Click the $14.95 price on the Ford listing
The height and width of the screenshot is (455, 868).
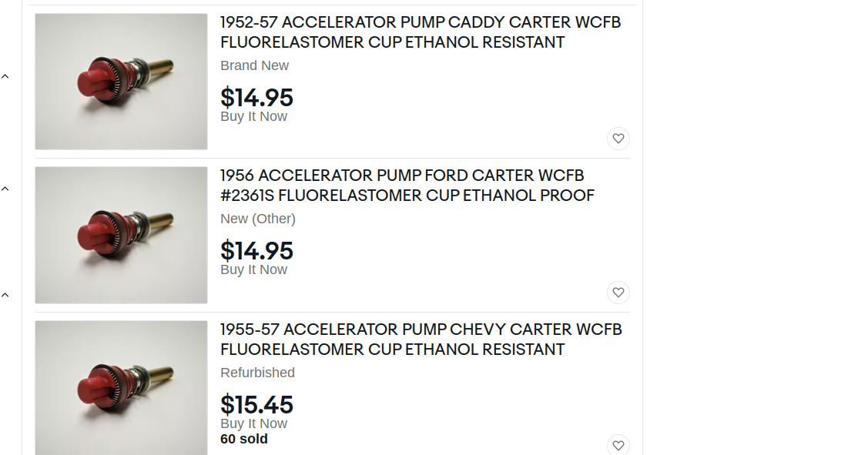click(x=257, y=251)
